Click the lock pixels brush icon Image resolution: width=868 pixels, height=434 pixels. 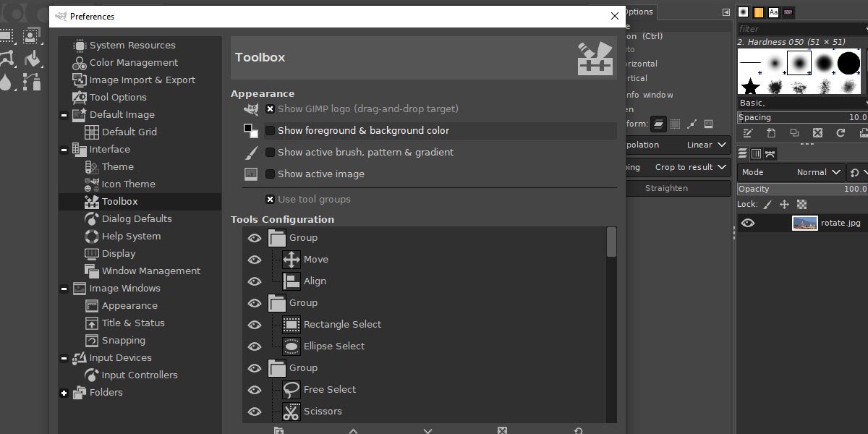point(767,205)
